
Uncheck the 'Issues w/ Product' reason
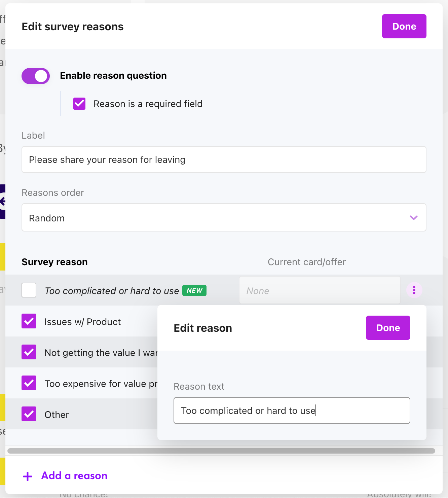coord(29,321)
